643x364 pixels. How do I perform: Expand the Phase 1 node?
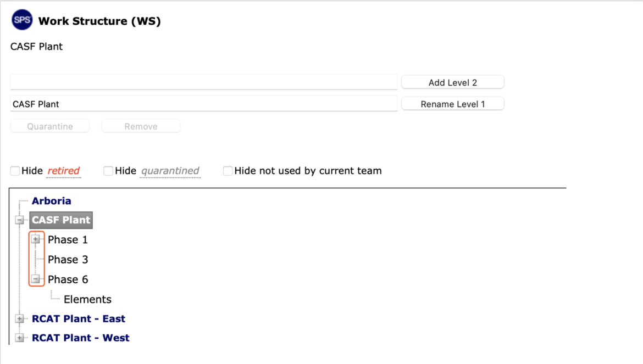pyautogui.click(x=36, y=239)
